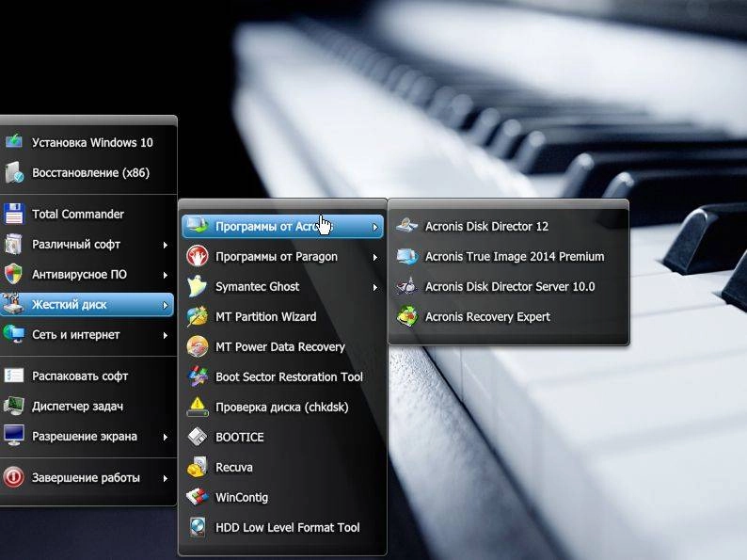Expand the Symantec Ghost submenu arrow

[375, 287]
